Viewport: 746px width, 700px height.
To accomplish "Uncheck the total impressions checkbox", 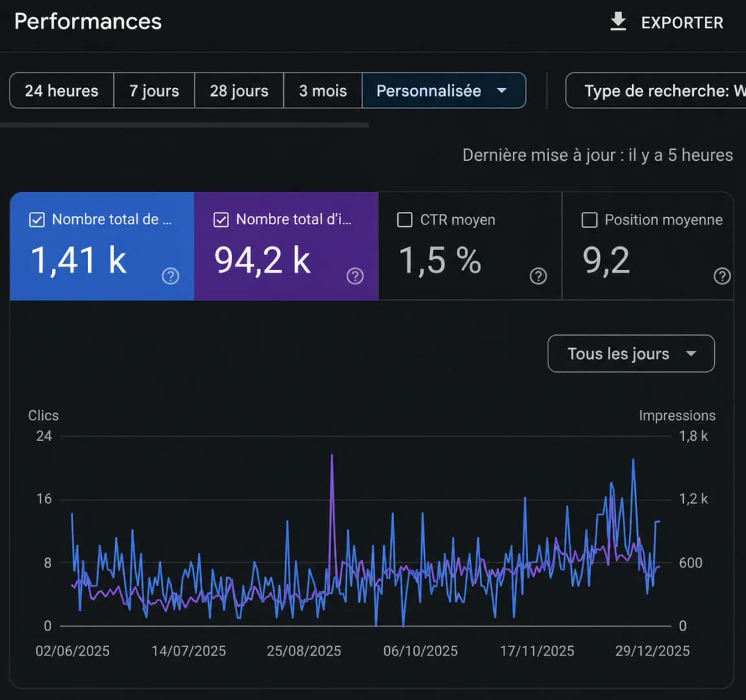I will point(221,220).
